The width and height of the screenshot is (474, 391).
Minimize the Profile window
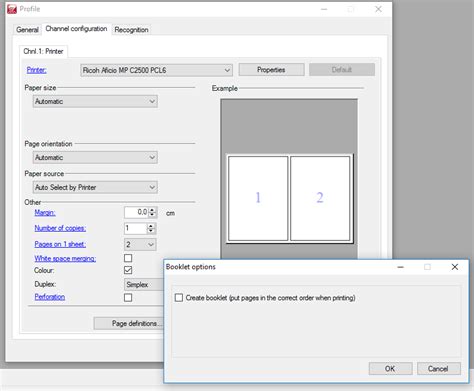coord(324,9)
